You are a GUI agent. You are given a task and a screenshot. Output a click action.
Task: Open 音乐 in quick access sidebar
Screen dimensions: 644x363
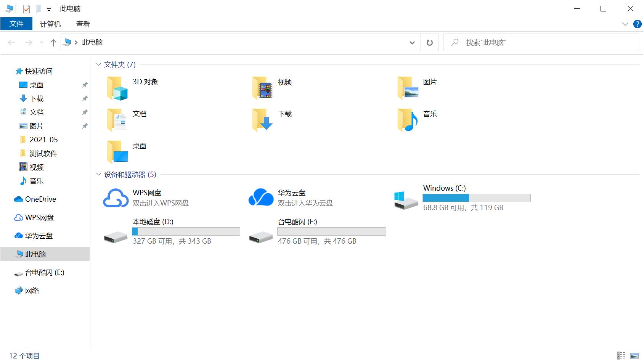pyautogui.click(x=37, y=181)
